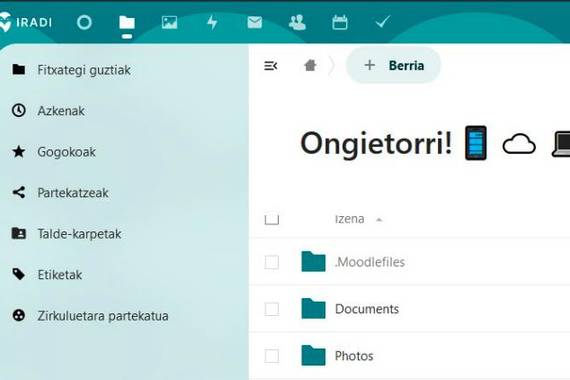
Task: Open the Activity lightning icon
Action: pos(212,23)
